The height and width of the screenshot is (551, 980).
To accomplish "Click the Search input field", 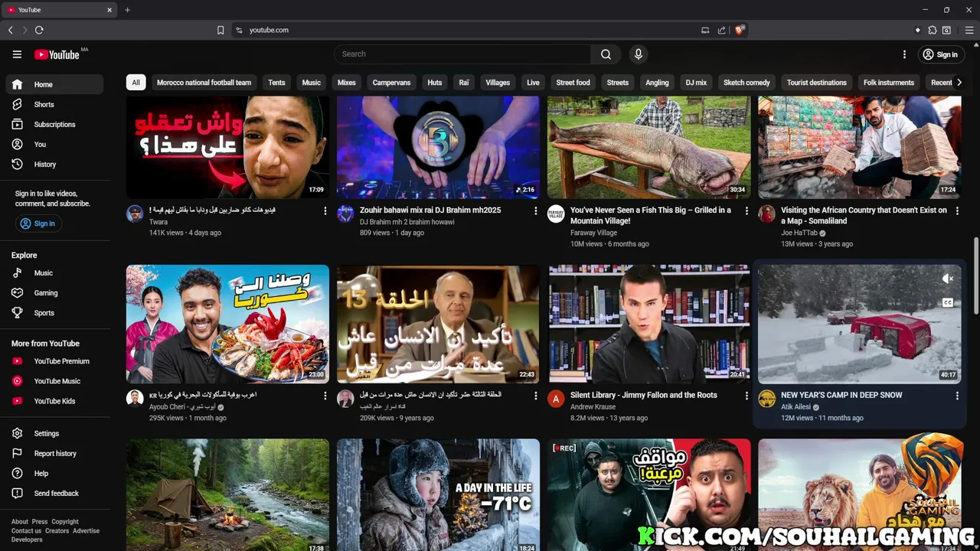I will pos(462,54).
